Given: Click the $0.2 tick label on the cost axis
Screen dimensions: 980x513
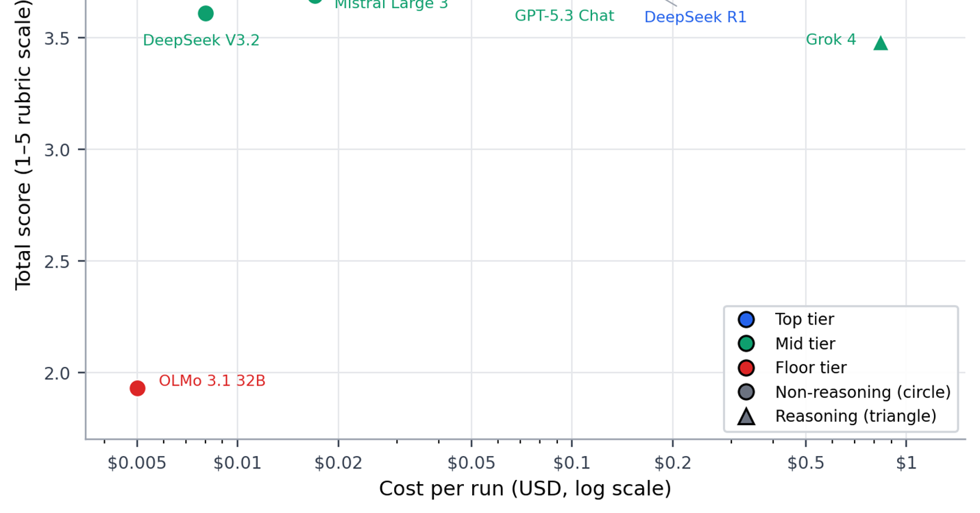Looking at the screenshot, I should tap(673, 463).
